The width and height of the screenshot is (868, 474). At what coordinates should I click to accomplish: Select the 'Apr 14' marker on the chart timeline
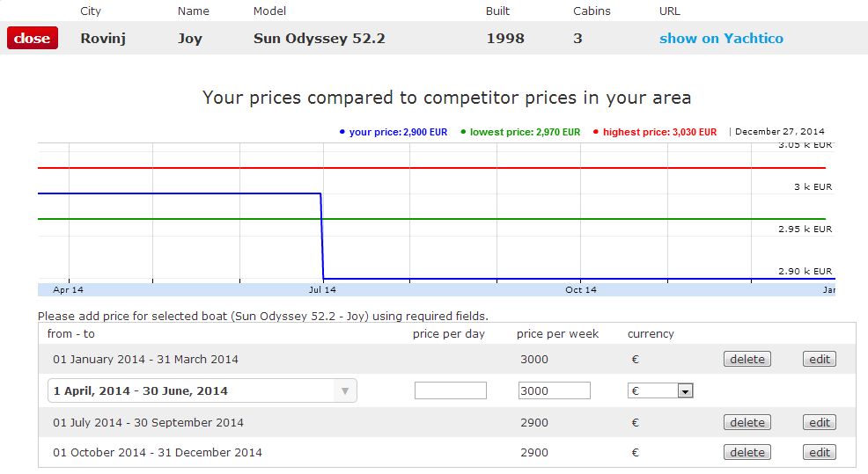click(68, 289)
